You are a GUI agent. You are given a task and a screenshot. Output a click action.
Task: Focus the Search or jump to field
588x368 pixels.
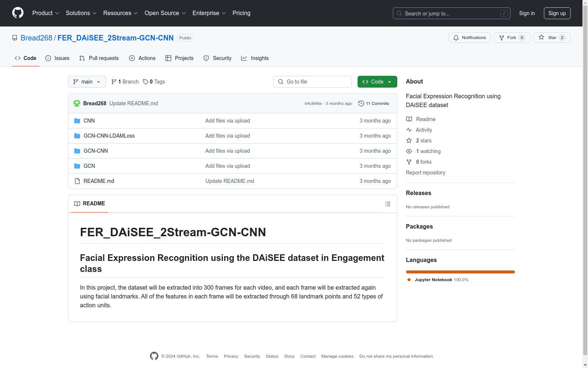coord(451,13)
